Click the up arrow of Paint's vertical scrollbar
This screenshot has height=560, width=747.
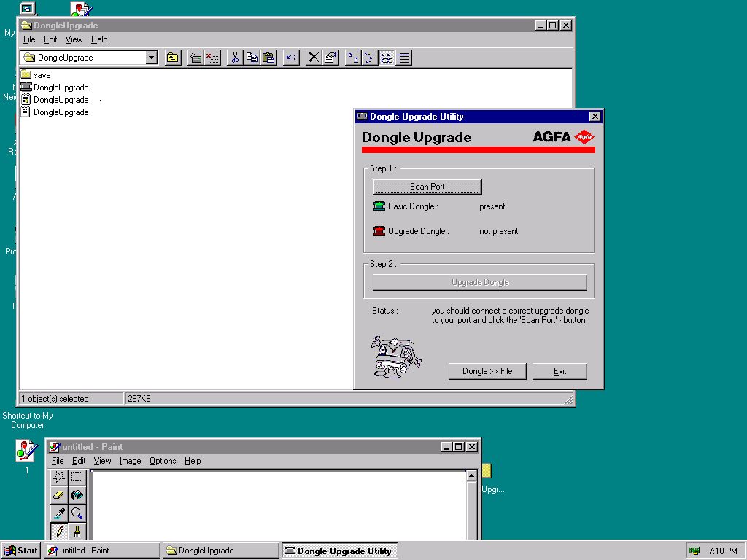click(472, 475)
